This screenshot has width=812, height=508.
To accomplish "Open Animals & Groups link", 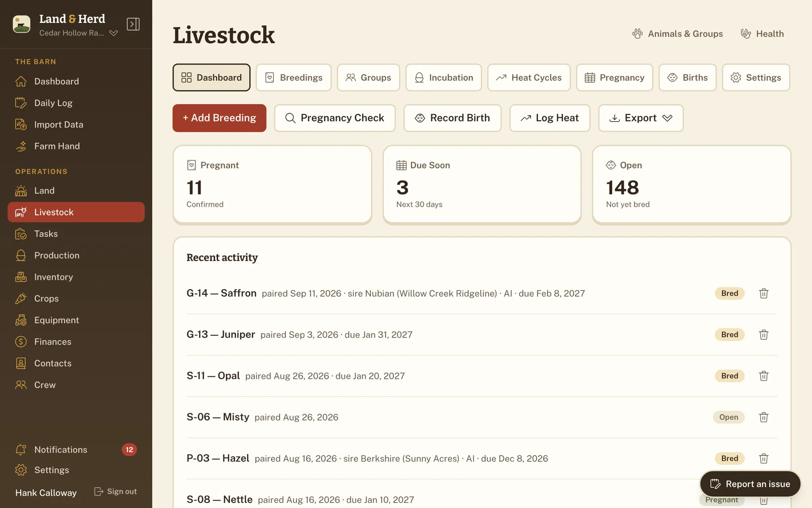I will [x=678, y=34].
